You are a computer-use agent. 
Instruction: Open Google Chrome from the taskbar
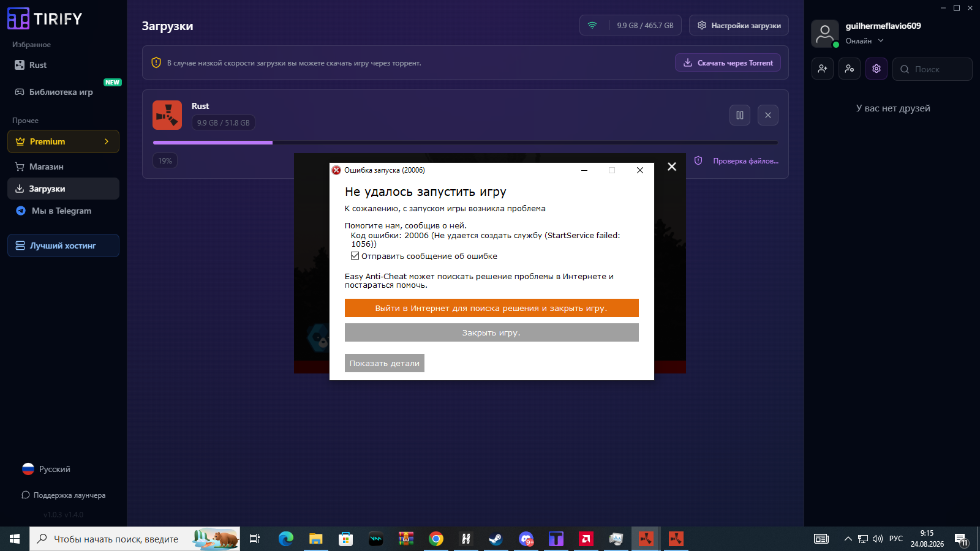click(436, 539)
